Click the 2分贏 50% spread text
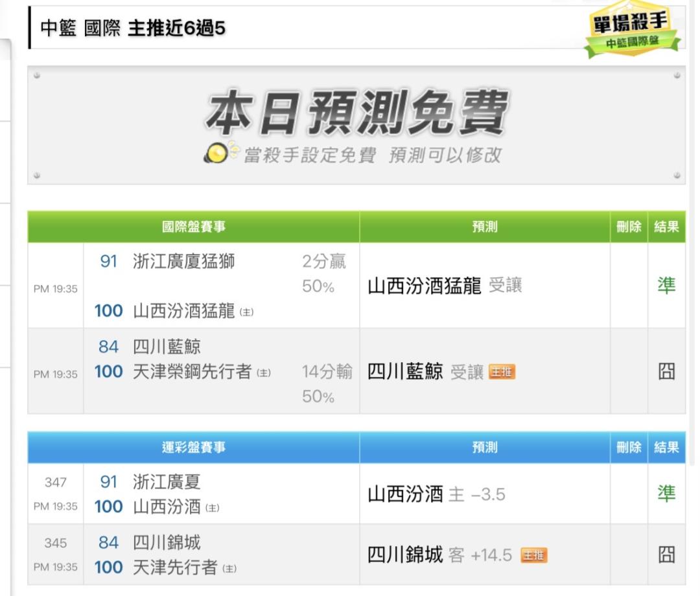The height and width of the screenshot is (596, 700). (324, 273)
